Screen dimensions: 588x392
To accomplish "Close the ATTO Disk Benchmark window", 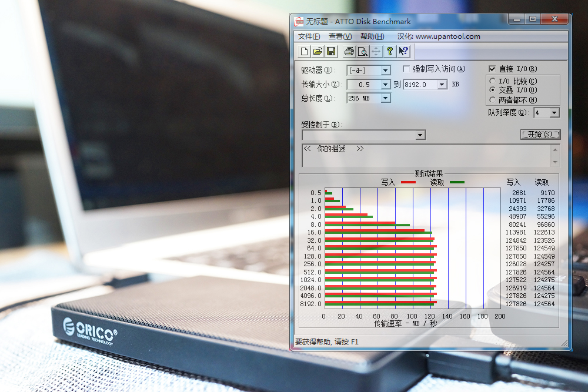I will (555, 19).
